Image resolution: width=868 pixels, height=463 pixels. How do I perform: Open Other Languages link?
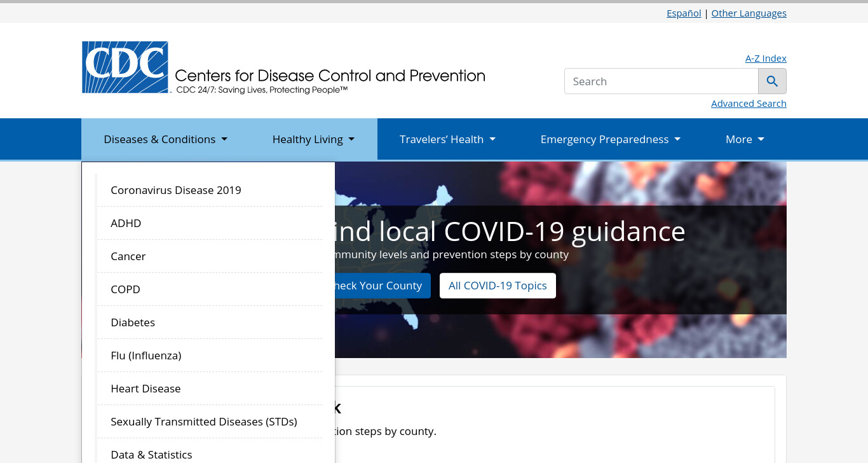tap(749, 13)
